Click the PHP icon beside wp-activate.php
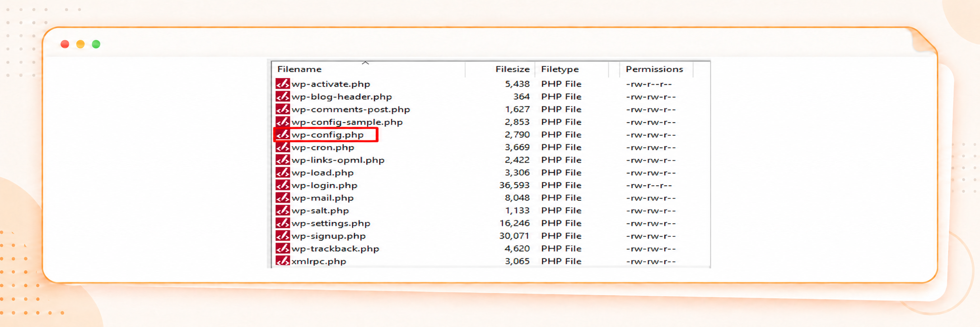 click(x=283, y=84)
